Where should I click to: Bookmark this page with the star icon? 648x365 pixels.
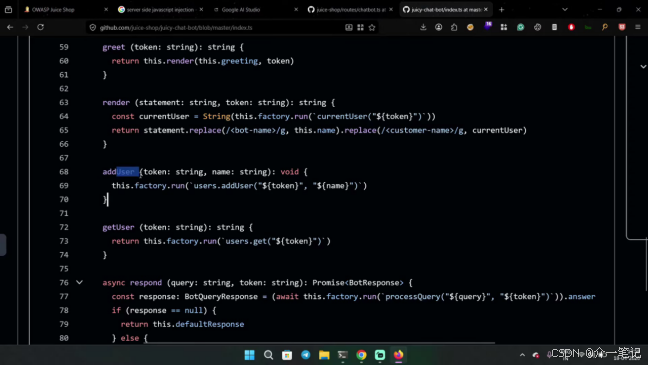pos(372,28)
